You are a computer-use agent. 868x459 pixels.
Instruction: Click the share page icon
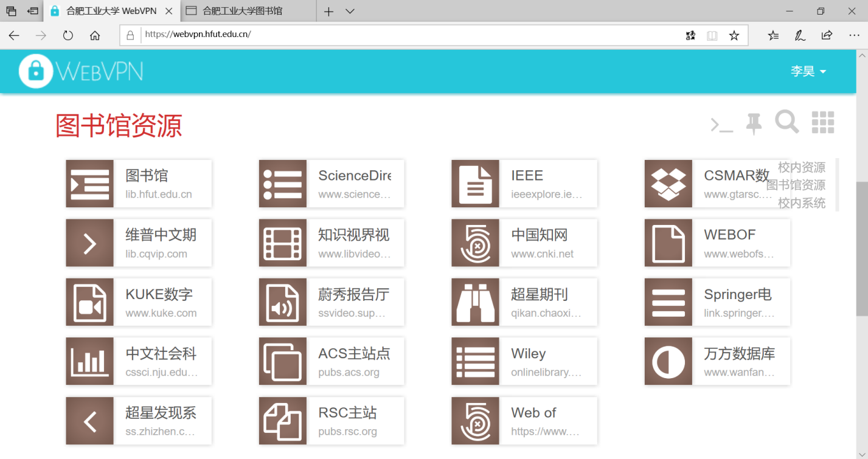tap(827, 35)
